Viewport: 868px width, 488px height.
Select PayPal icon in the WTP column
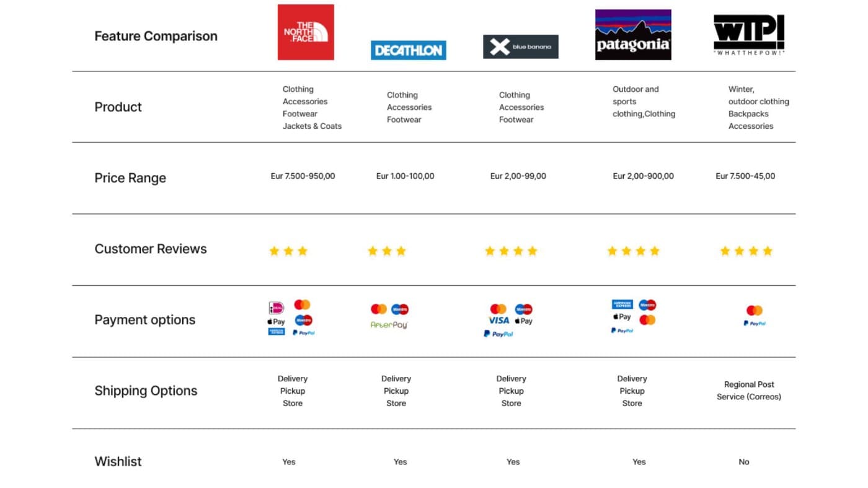pyautogui.click(x=755, y=323)
